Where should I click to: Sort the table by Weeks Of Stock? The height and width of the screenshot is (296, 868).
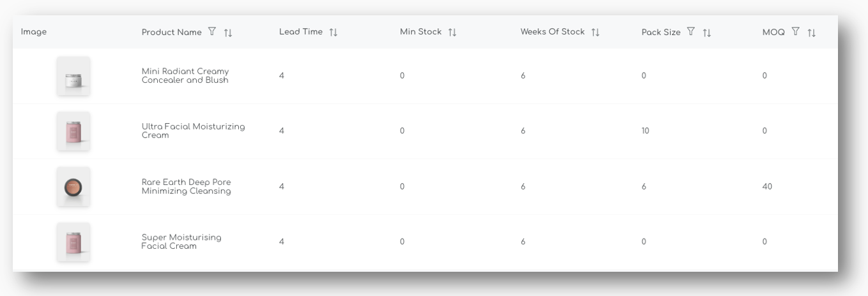pyautogui.click(x=595, y=33)
